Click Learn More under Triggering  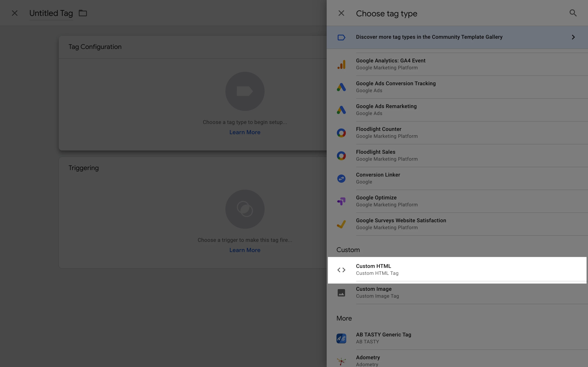tap(245, 250)
